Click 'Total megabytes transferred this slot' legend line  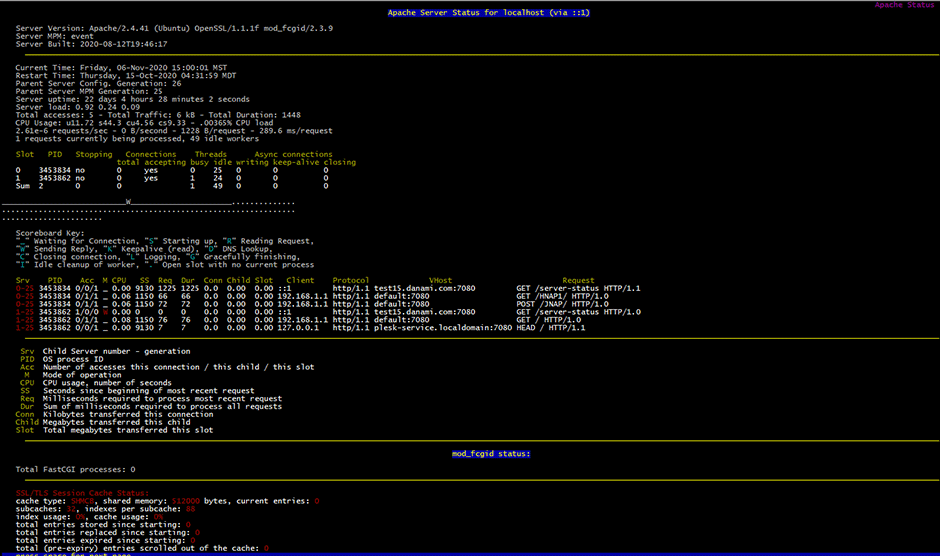tap(128, 429)
